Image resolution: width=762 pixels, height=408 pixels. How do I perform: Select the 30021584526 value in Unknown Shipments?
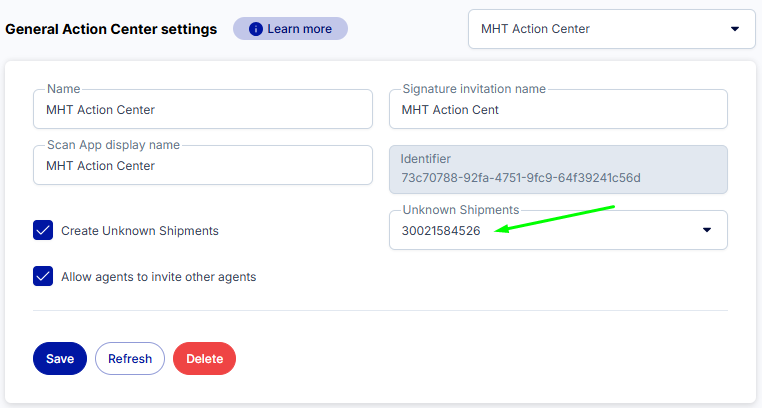point(441,231)
